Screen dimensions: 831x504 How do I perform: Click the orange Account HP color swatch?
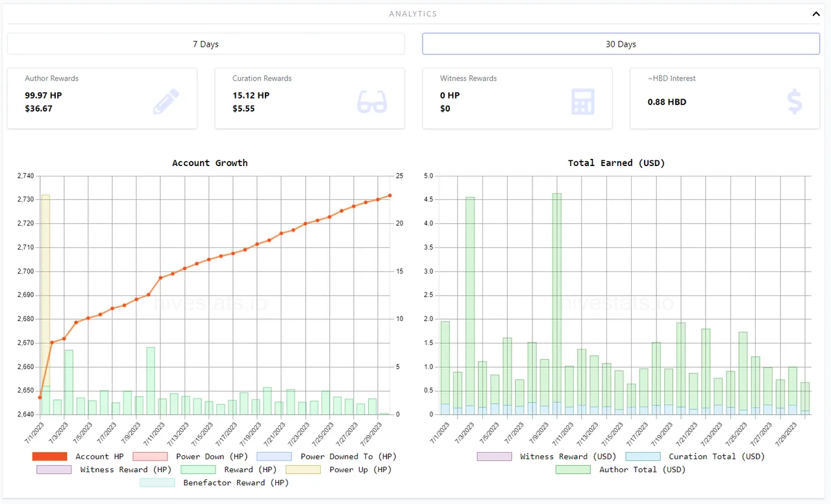(x=49, y=456)
